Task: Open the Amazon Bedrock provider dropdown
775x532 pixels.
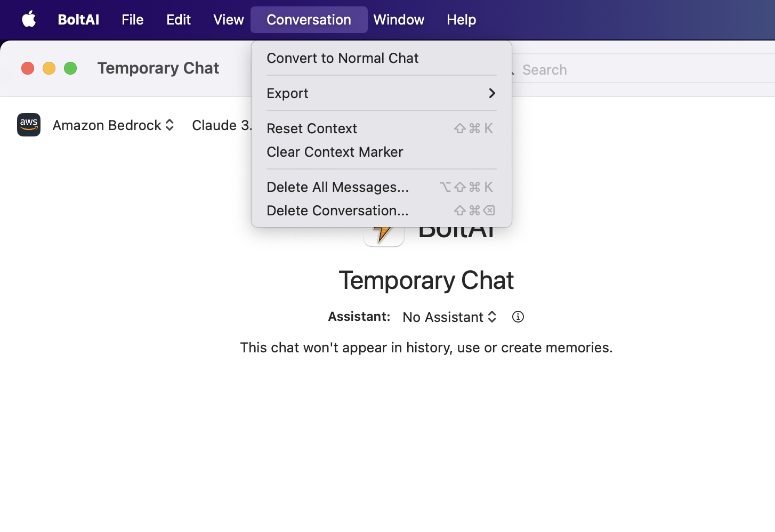Action: (113, 125)
